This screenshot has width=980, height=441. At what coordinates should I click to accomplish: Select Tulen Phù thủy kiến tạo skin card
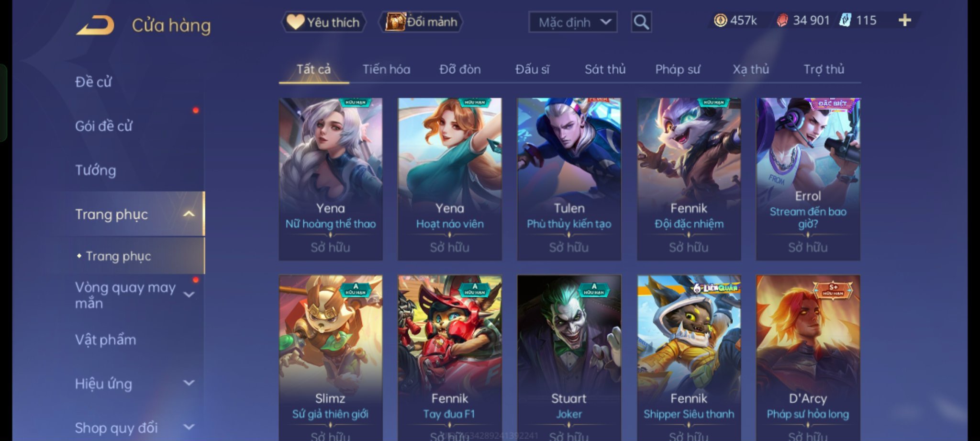tap(569, 179)
